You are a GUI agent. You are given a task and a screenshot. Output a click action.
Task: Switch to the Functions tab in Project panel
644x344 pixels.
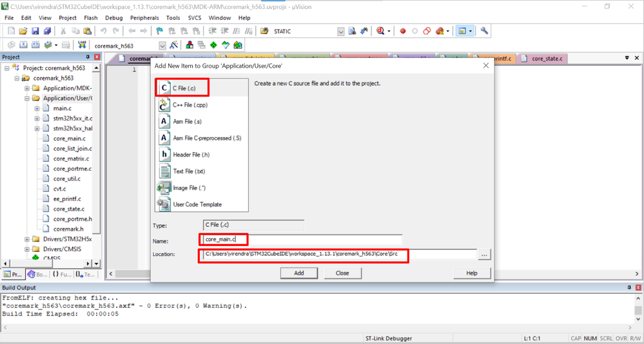click(x=62, y=274)
